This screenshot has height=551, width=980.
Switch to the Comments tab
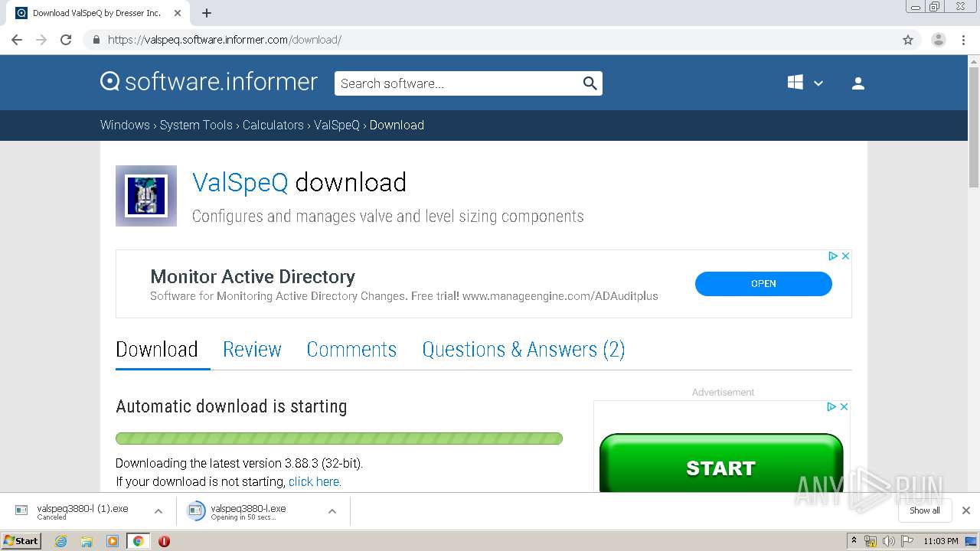point(351,350)
